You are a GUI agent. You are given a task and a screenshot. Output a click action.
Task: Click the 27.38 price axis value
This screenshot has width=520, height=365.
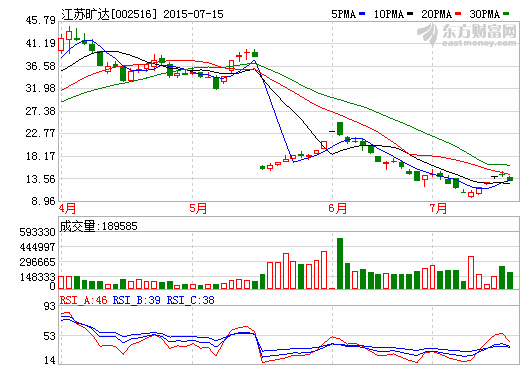coord(41,111)
